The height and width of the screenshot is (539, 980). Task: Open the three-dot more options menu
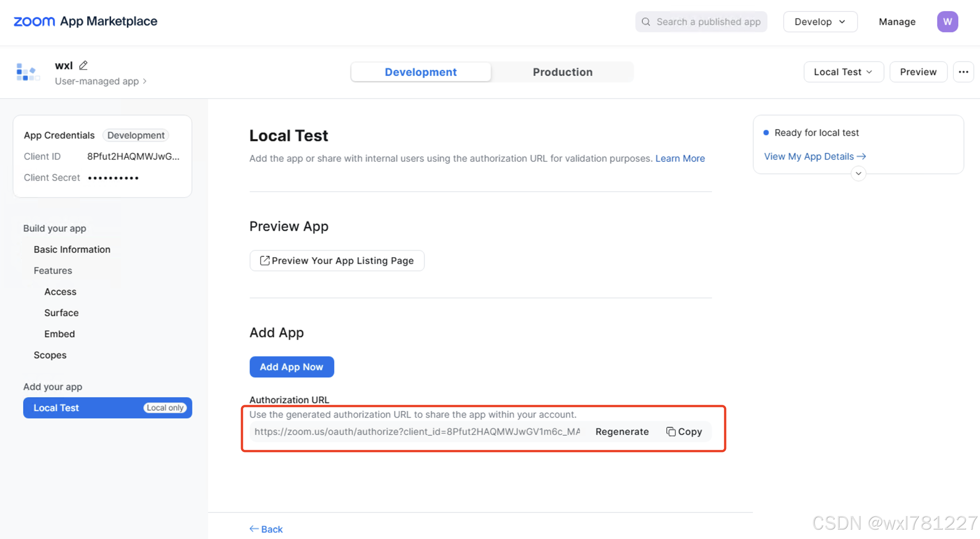[x=963, y=72]
